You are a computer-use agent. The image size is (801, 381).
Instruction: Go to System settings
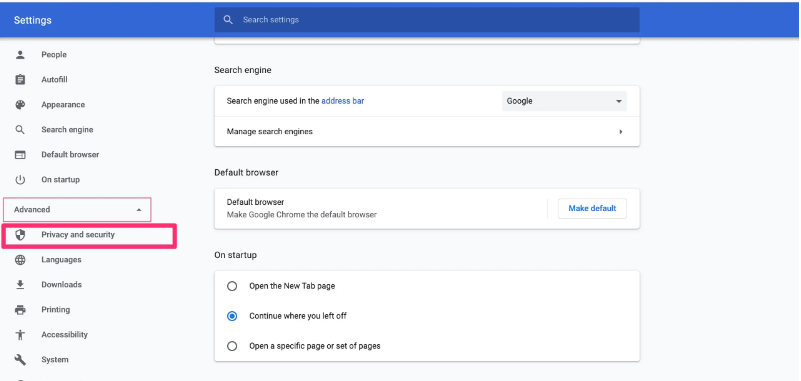[x=55, y=360]
